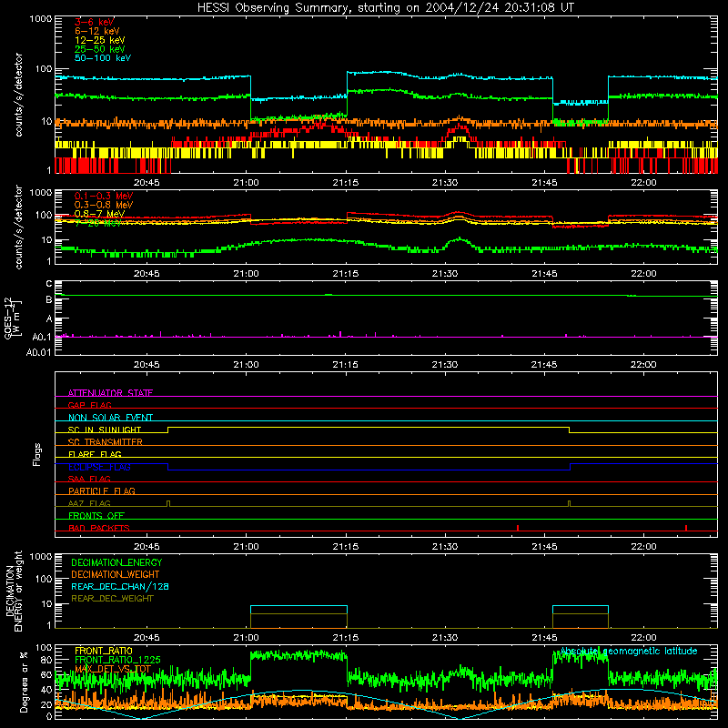Select the red 3-6 keV legend label
The width and height of the screenshot is (728, 728).
coord(95,22)
